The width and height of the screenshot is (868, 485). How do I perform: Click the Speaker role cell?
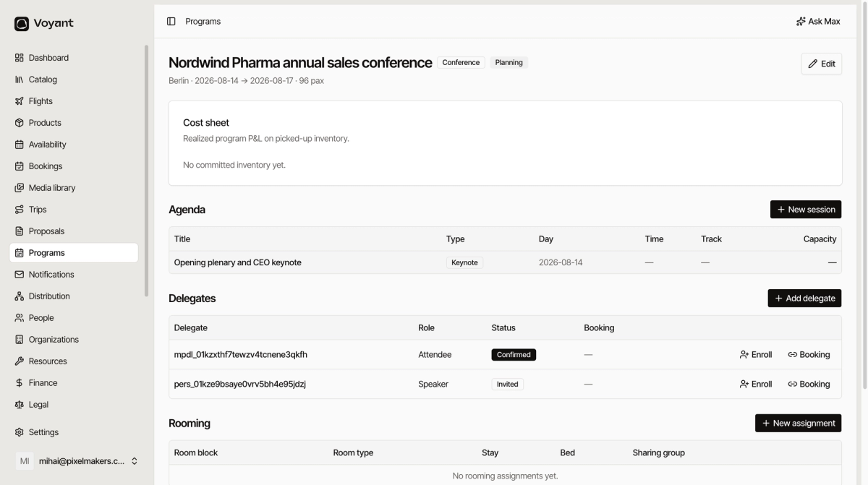433,385
